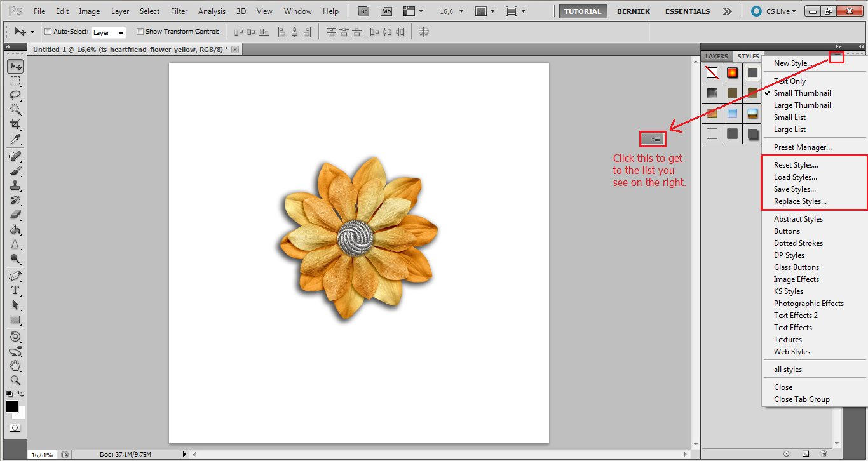Enable the Auto-Select checkbox
The height and width of the screenshot is (461, 868).
tap(47, 31)
